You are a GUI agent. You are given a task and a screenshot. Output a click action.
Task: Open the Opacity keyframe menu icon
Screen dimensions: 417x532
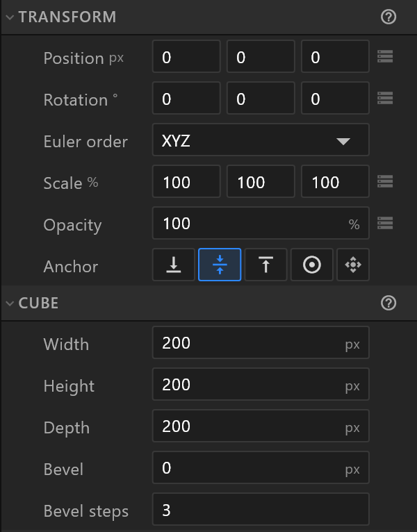pyautogui.click(x=385, y=223)
